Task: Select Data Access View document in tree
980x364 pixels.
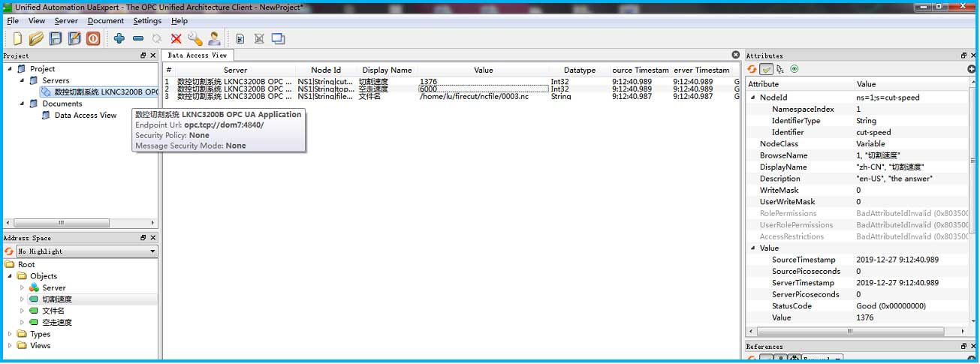Action: click(86, 116)
